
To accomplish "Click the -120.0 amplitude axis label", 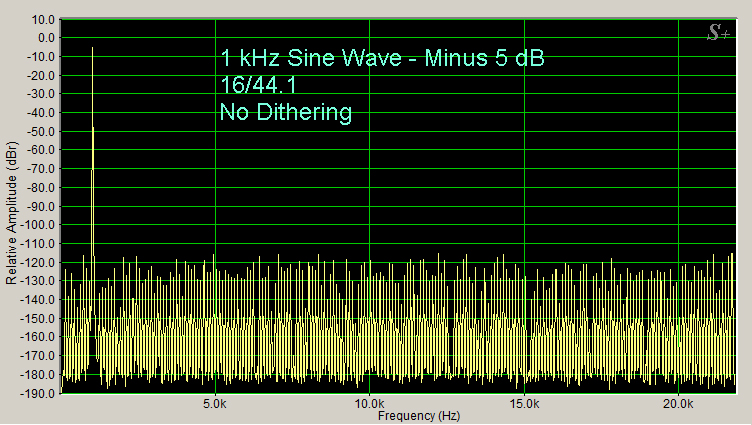I will point(37,263).
